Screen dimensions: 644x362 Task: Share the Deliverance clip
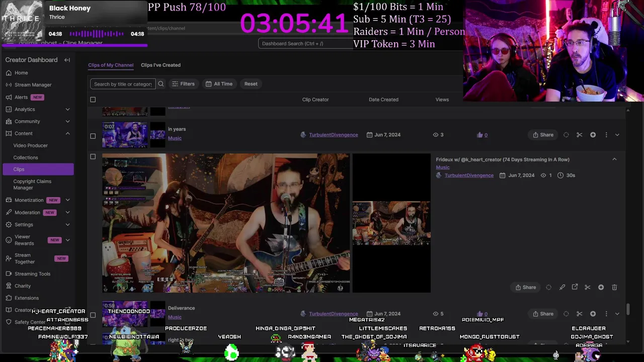pyautogui.click(x=543, y=314)
